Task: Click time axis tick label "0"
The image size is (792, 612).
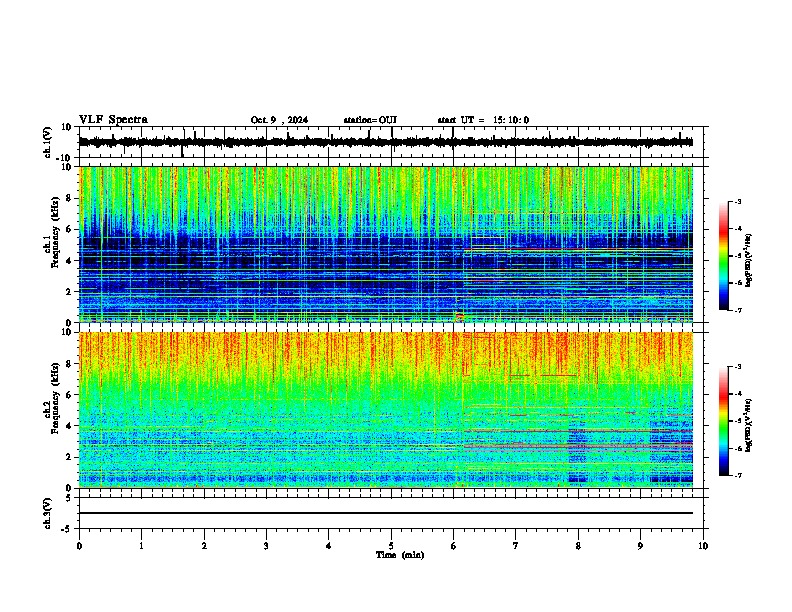Action: (79, 546)
